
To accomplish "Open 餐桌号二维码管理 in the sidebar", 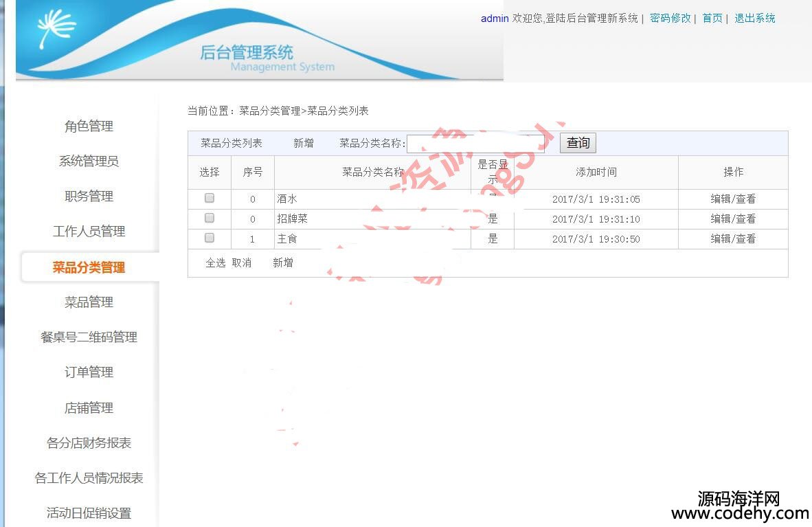I will click(89, 337).
